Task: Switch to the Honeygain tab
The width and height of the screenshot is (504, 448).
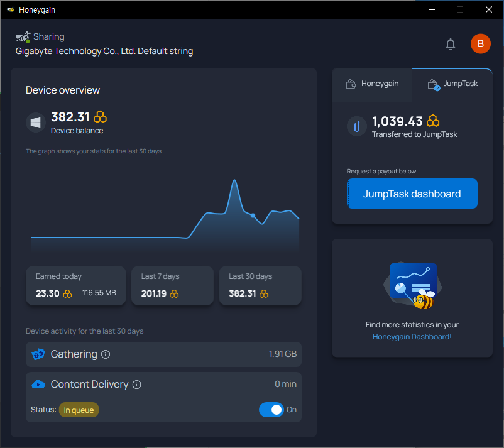Action: pos(372,85)
